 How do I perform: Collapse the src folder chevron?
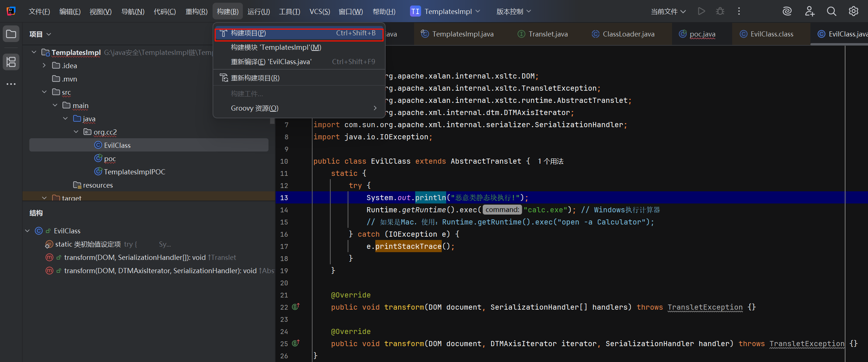tap(44, 92)
